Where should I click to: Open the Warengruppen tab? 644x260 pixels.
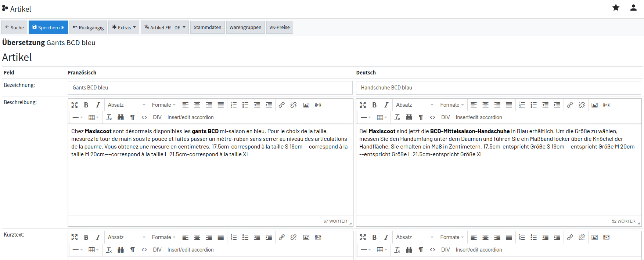pos(245,28)
